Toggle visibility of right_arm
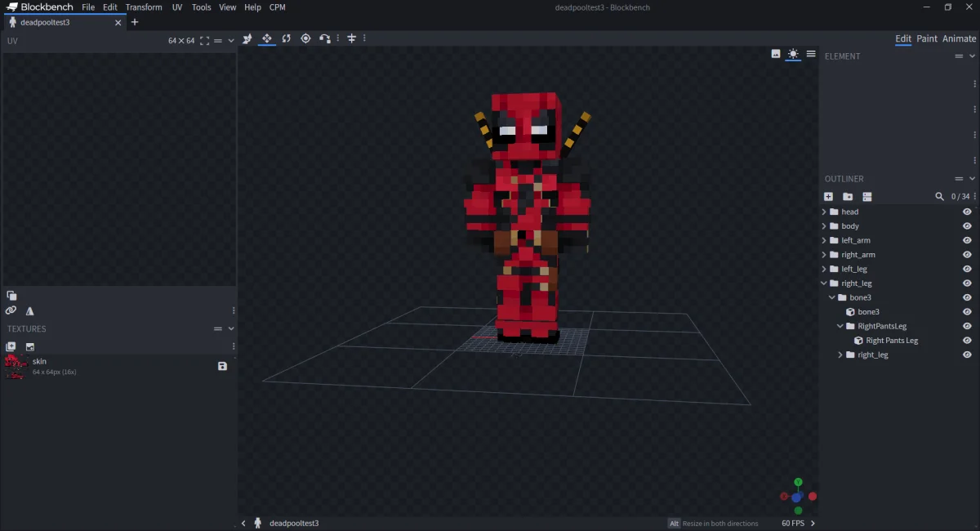This screenshot has height=531, width=980. [x=967, y=255]
